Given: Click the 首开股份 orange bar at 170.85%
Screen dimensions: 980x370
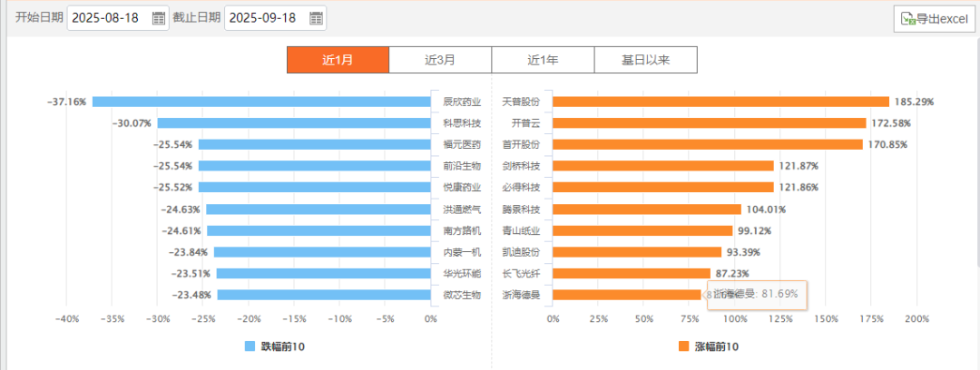Looking at the screenshot, I should pyautogui.click(x=707, y=144).
